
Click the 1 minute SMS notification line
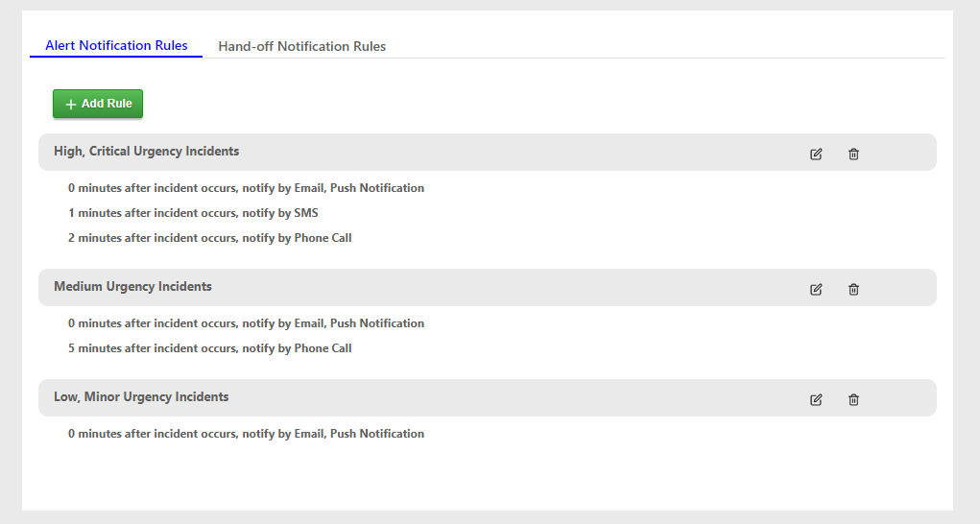pos(193,213)
